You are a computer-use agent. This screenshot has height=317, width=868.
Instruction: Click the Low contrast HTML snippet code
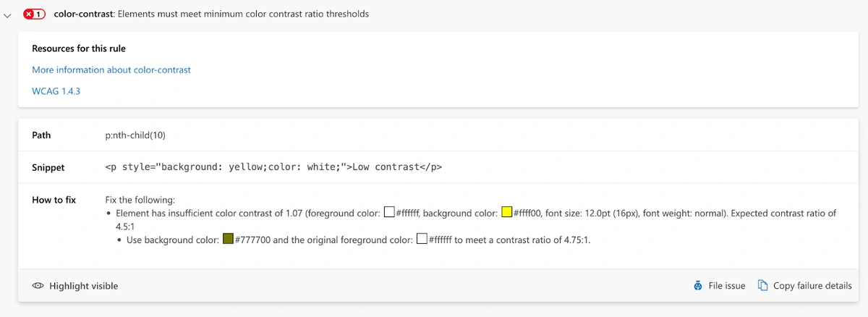(273, 167)
